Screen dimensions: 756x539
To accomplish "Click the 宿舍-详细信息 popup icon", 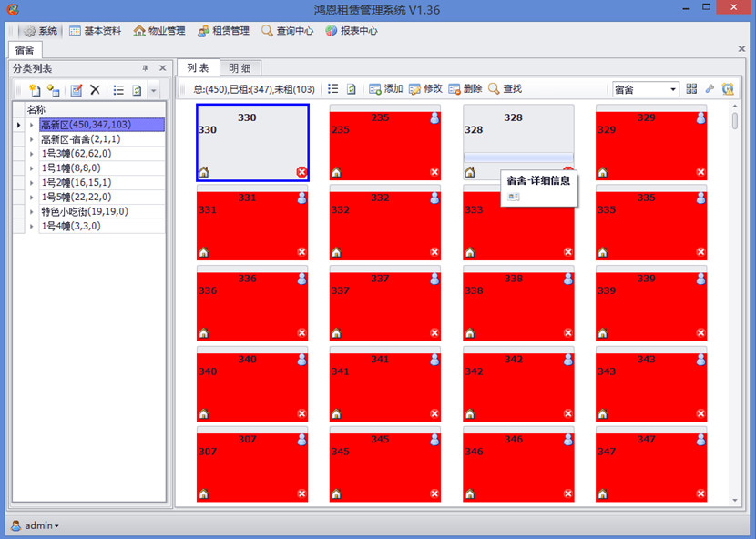I will coord(514,197).
